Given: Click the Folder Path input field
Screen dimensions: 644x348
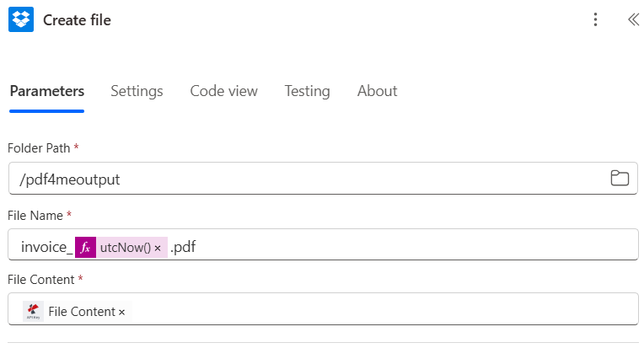Looking at the screenshot, I should [x=323, y=178].
